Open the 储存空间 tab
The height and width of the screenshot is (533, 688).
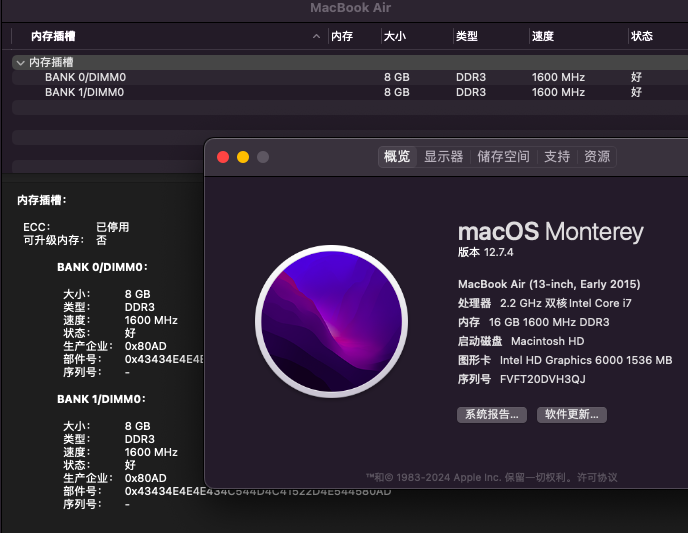click(x=503, y=157)
